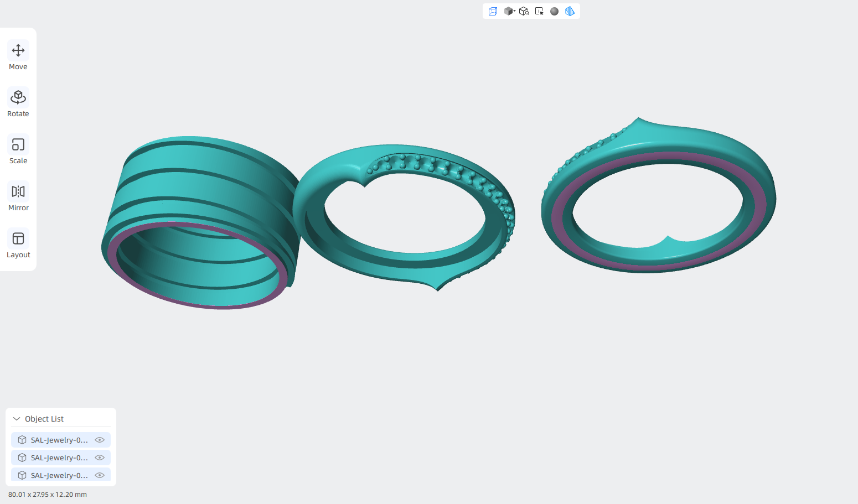Collapse the Object List panel
The height and width of the screenshot is (504, 858).
[x=17, y=419]
